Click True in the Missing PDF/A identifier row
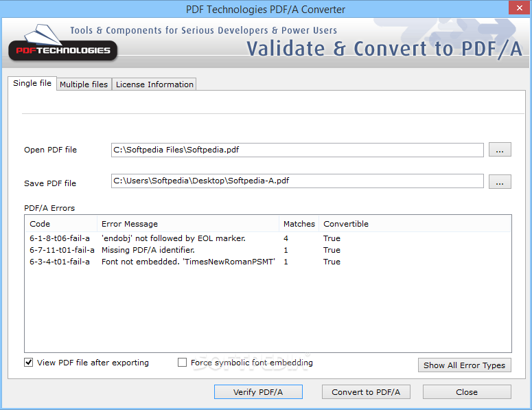 tap(332, 250)
